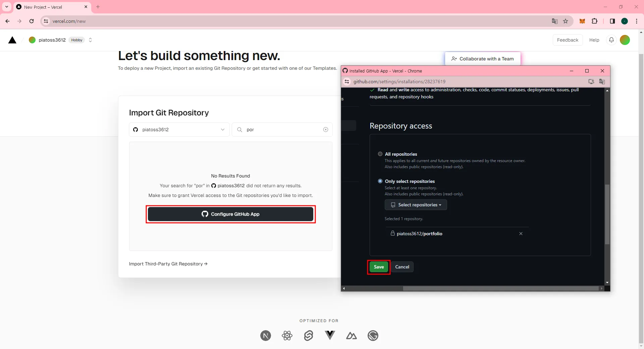Close the New Project – Vercel tab
This screenshot has width=644, height=349.
click(86, 7)
